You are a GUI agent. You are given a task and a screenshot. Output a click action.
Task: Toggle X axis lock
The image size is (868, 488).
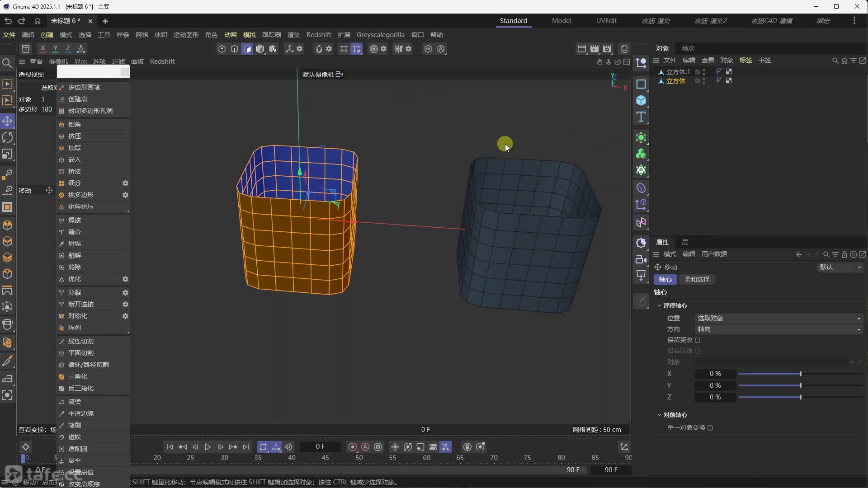coord(42,49)
